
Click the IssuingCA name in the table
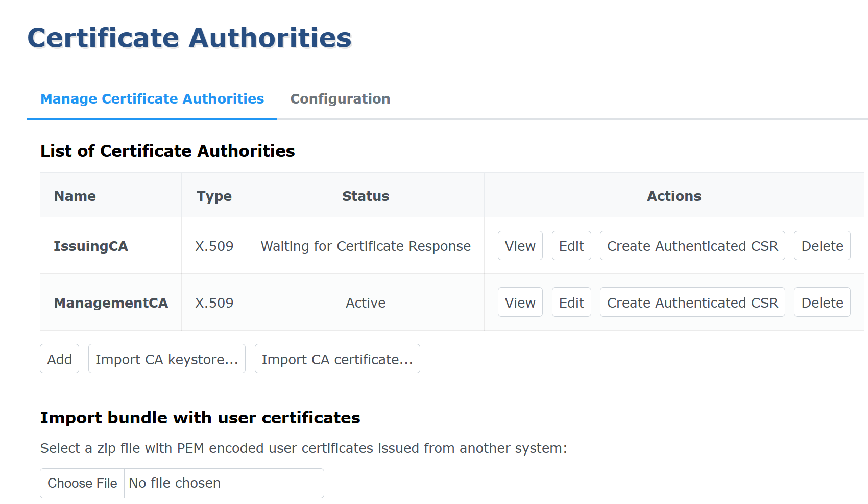click(91, 246)
